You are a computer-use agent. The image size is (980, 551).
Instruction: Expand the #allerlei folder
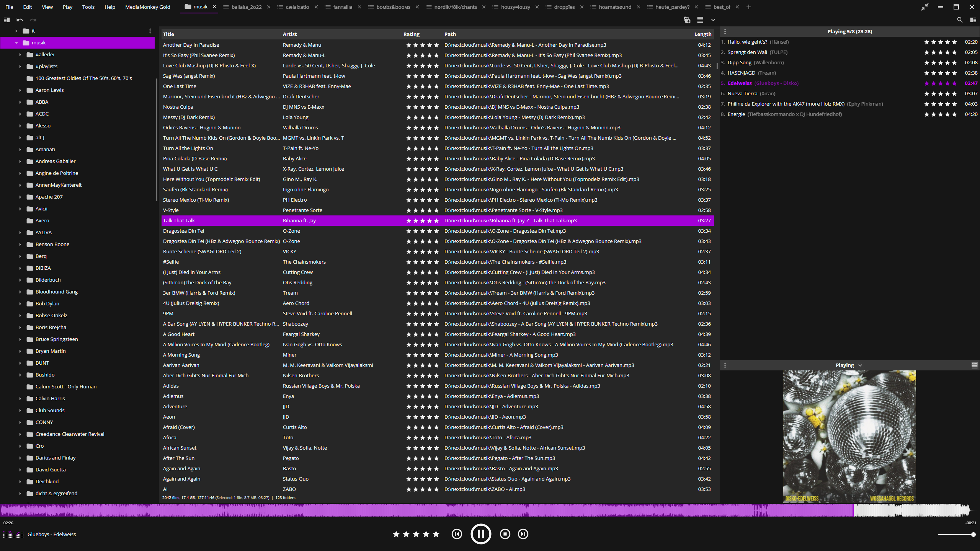tap(20, 55)
